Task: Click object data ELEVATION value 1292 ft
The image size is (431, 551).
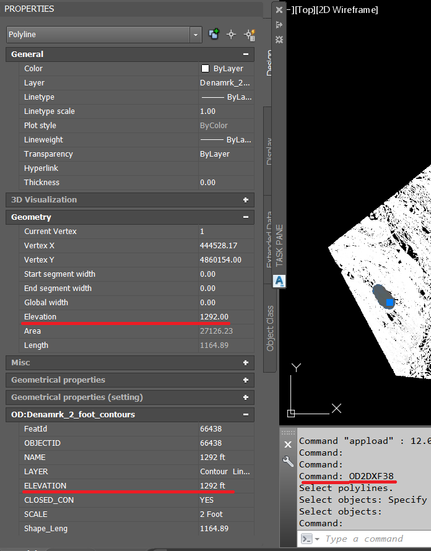Action: pyautogui.click(x=226, y=486)
